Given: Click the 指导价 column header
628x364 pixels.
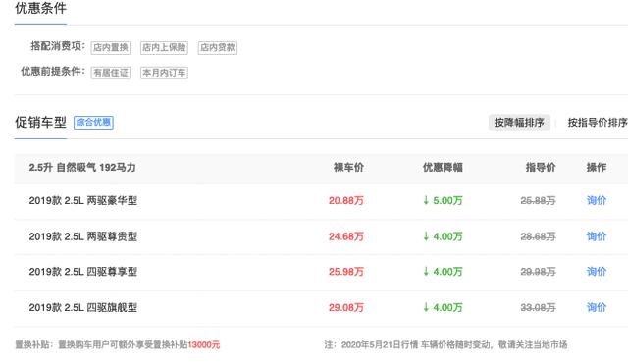Looking at the screenshot, I should (541, 168).
